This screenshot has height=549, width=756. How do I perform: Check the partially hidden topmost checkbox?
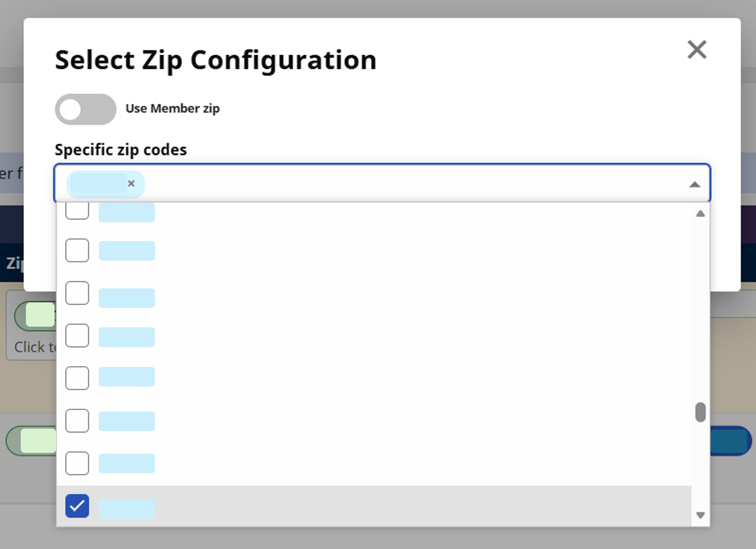point(77,211)
